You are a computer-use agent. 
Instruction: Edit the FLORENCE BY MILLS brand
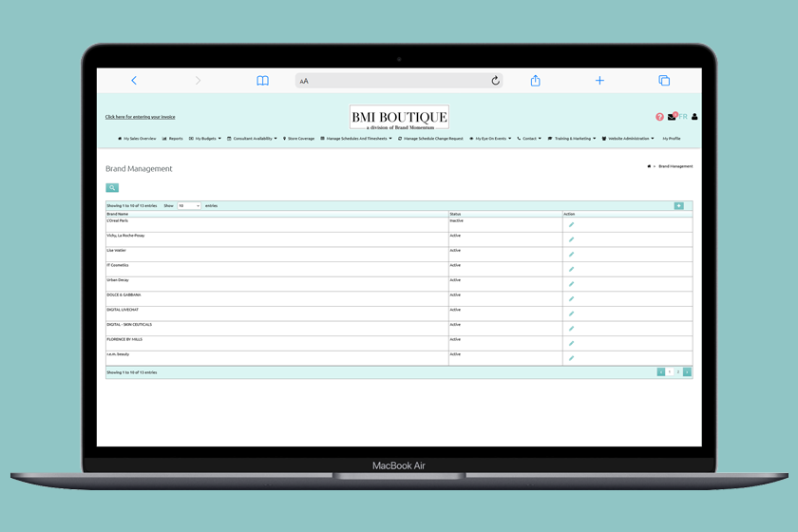click(x=572, y=343)
